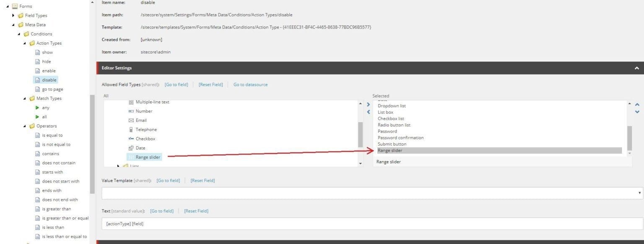644x244 pixels.
Task: Expand the Field Types folder
Action: [x=13, y=15]
